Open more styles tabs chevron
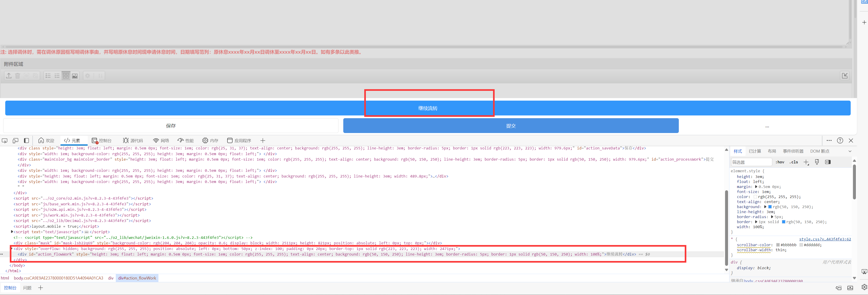Image resolution: width=868 pixels, height=295 pixels. 850,151
